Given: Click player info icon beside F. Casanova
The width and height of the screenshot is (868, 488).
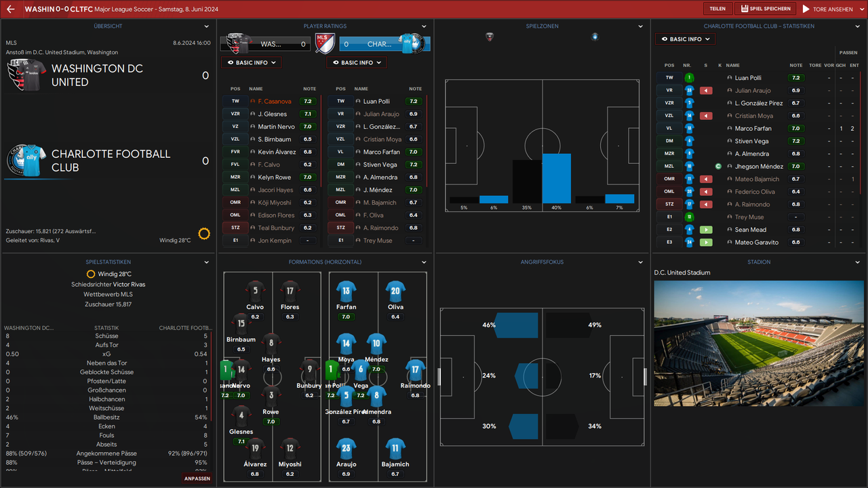Looking at the screenshot, I should 252,102.
